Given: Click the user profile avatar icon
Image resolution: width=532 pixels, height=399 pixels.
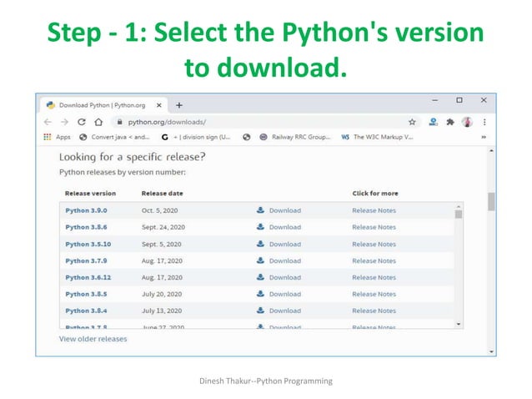Looking at the screenshot, I should (x=467, y=122).
